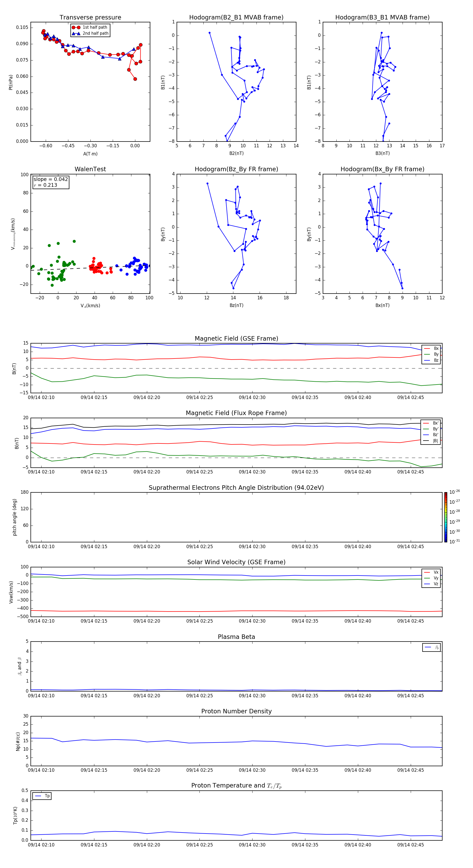Click the 'Magnetic Field (Flux Rope Frame)' title

pos(236,413)
